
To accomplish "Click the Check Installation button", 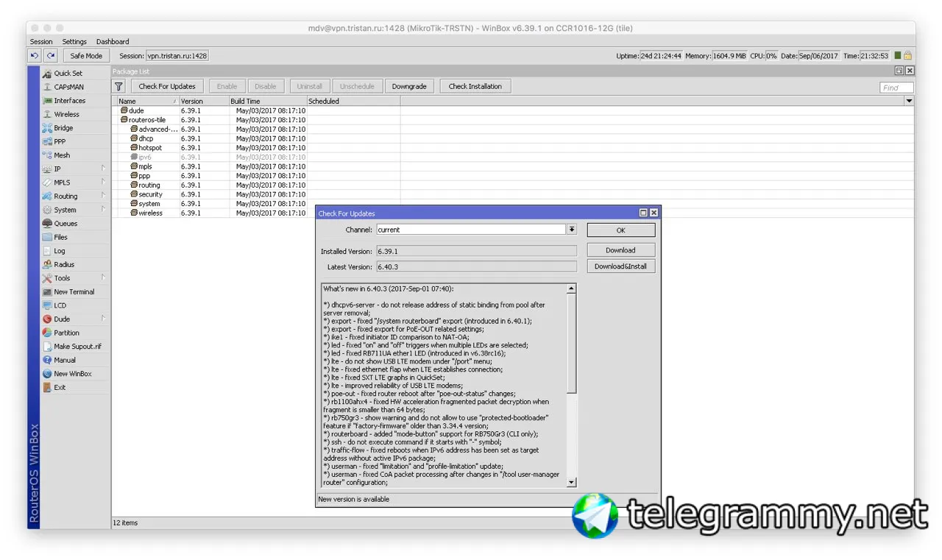I will click(x=475, y=86).
